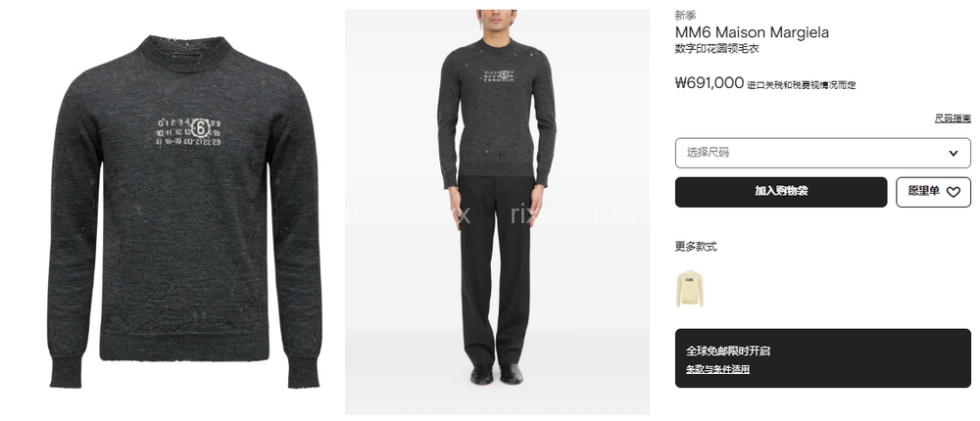980x421 pixels.
Task: View the model wearing sweater image
Action: pyautogui.click(x=497, y=211)
